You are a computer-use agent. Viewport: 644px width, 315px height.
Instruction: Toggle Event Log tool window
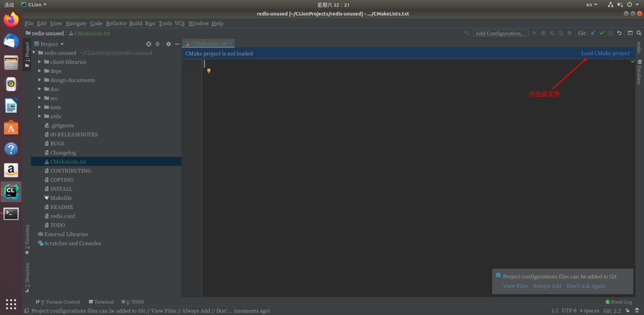point(618,302)
